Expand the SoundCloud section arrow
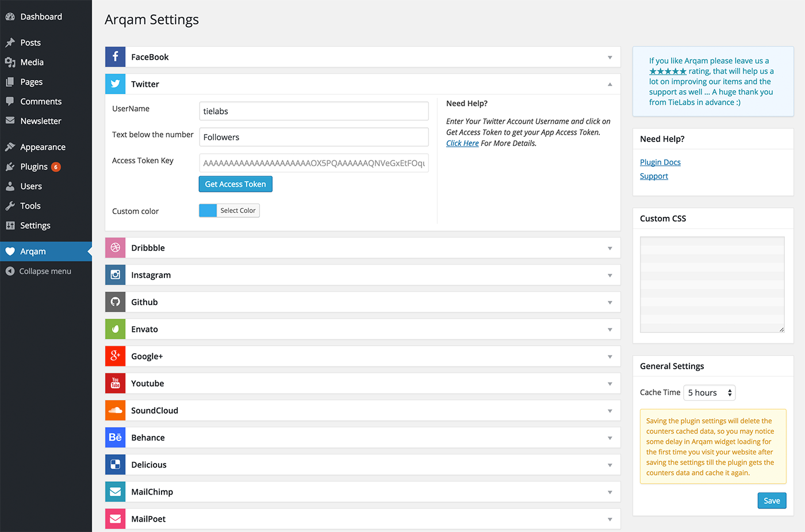The image size is (805, 532). pos(609,411)
